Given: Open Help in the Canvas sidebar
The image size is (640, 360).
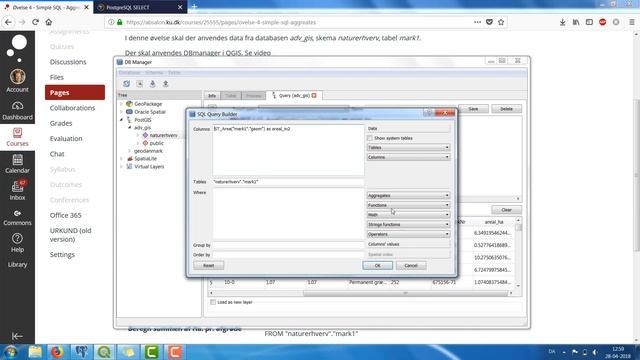Looking at the screenshot, I should [x=17, y=243].
